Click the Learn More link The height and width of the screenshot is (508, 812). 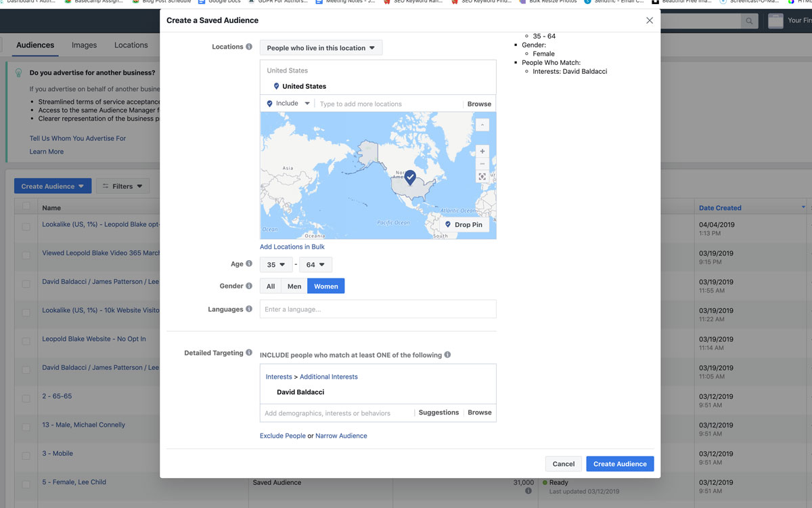click(47, 152)
